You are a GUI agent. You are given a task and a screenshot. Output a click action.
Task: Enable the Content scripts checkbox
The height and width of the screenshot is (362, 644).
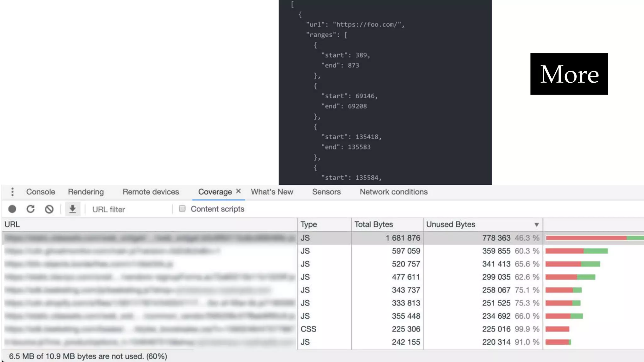click(x=182, y=209)
